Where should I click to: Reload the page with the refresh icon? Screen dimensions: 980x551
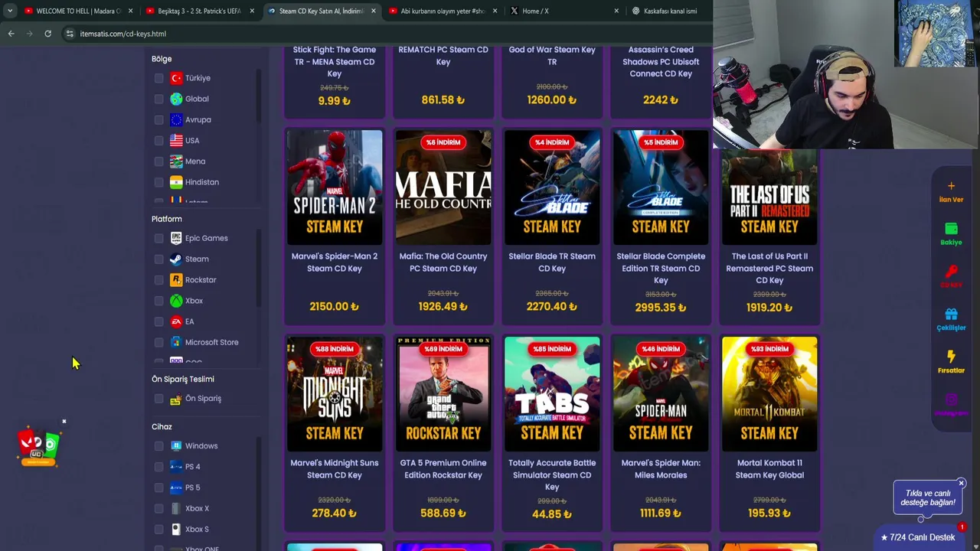click(x=47, y=34)
